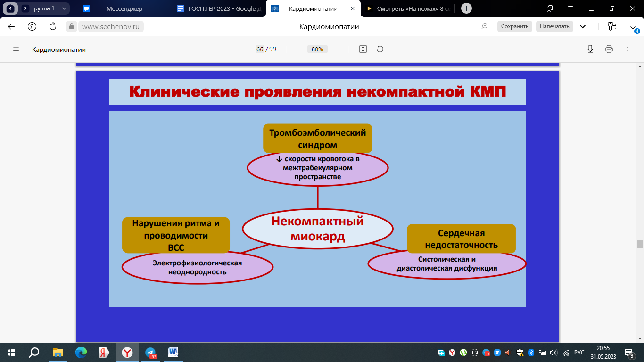644x362 pixels.
Task: Rotate the PDF document
Action: pos(380,49)
